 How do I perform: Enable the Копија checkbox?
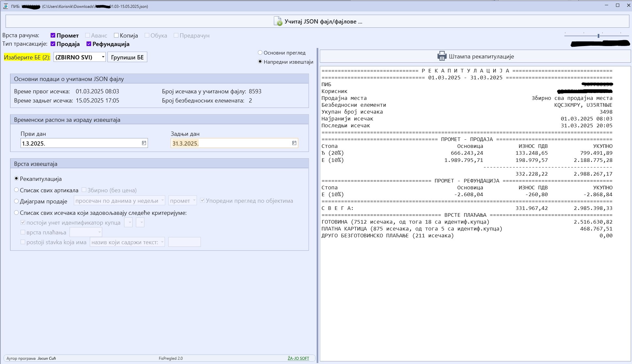(x=116, y=35)
